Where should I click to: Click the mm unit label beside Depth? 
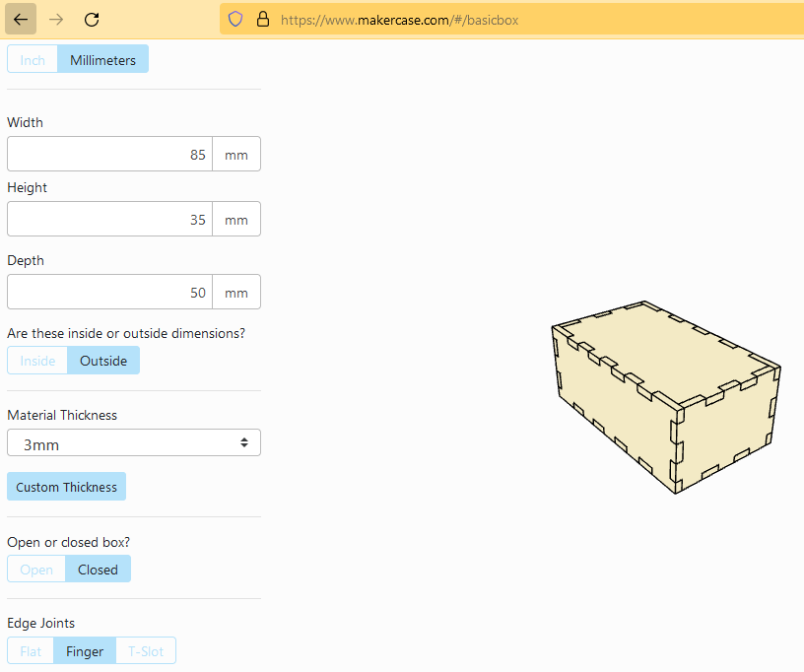(236, 292)
